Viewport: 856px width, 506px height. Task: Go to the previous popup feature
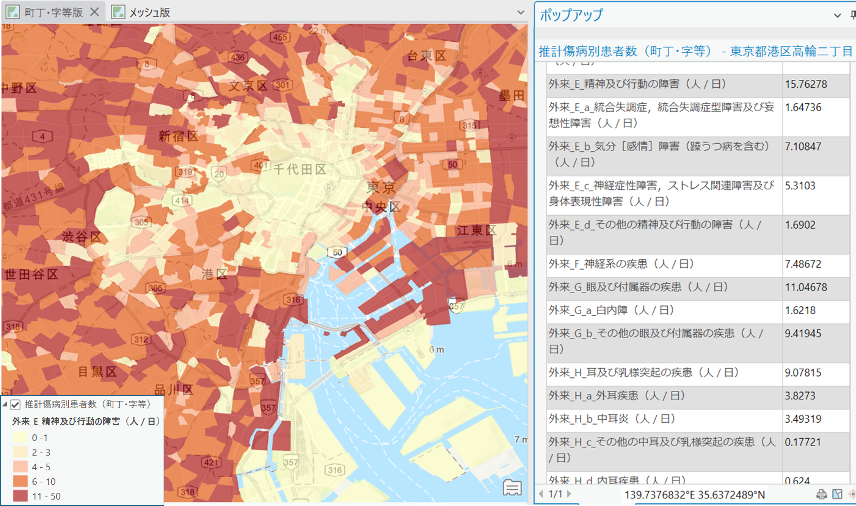[x=541, y=494]
